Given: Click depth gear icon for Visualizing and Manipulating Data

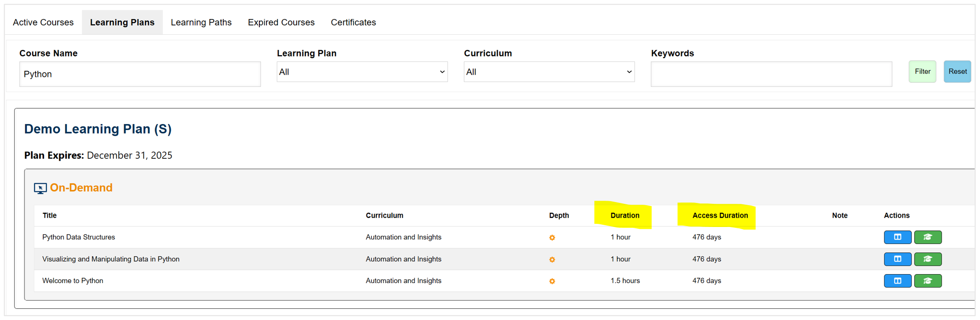Looking at the screenshot, I should (552, 259).
